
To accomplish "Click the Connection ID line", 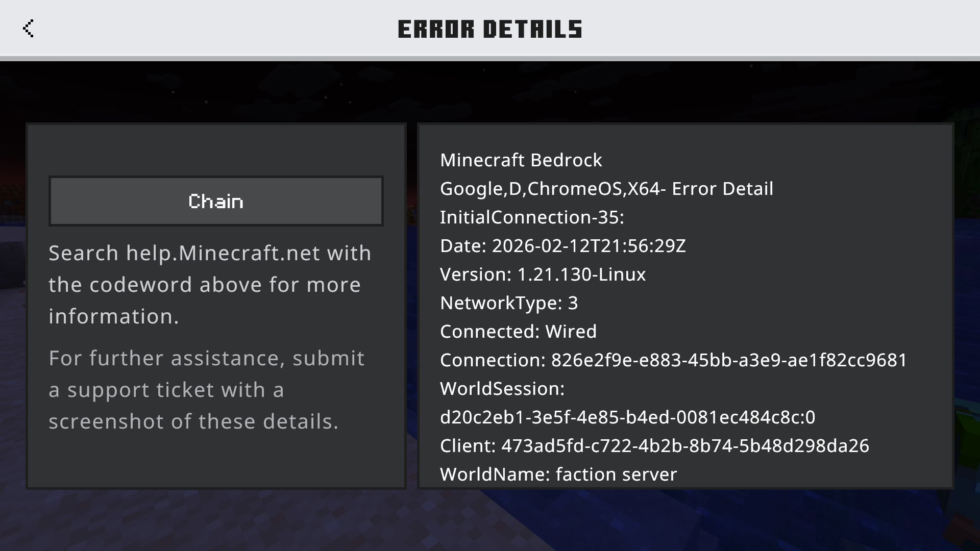I will [673, 360].
